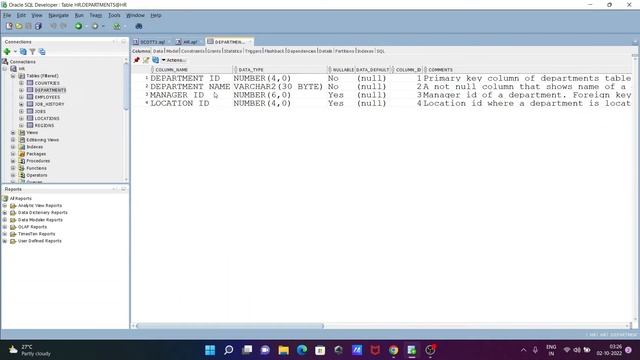Viewport: 640px width, 360px height.
Task: Click the green Back navigation arrow
Action: point(78,26)
